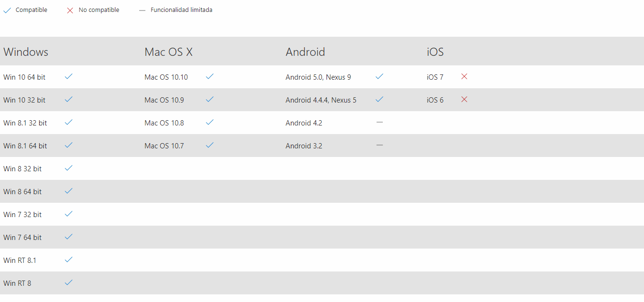Click the Android 4.4.4, Nexus 5 text
Image resolution: width=644 pixels, height=302 pixels.
(x=321, y=100)
